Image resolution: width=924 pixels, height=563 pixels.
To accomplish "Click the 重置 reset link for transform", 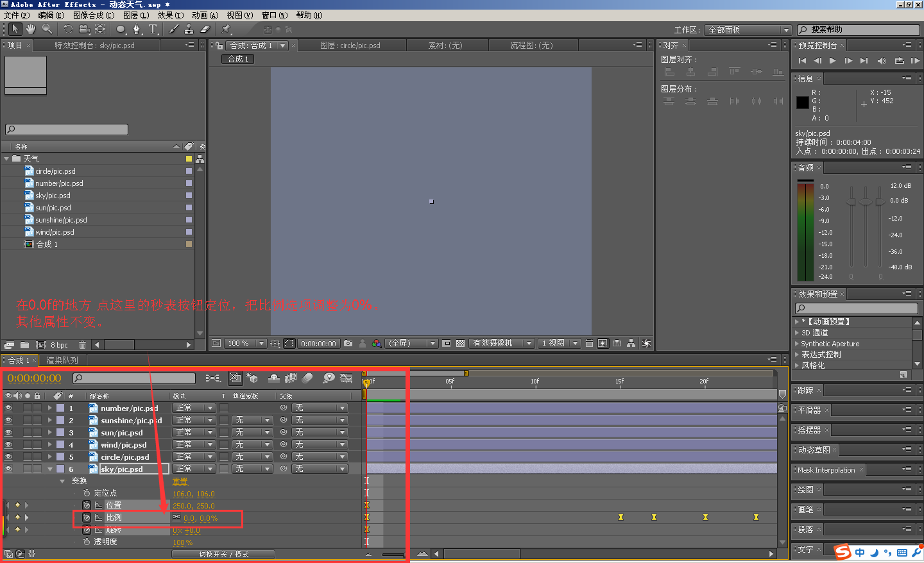I will point(180,482).
